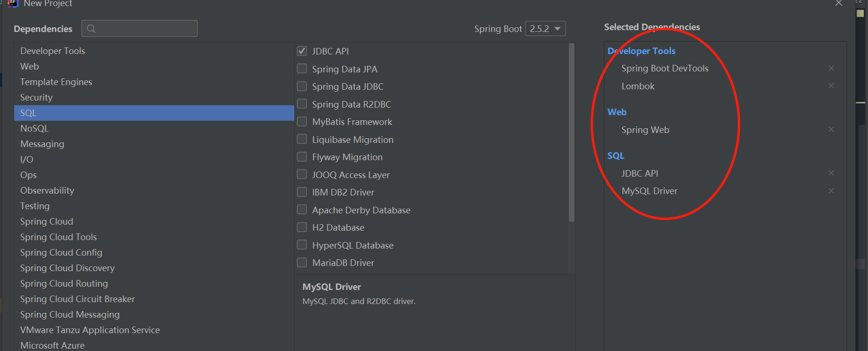868x351 pixels.
Task: Open Spring Cloud Circuit Breaker category
Action: [x=154, y=299]
